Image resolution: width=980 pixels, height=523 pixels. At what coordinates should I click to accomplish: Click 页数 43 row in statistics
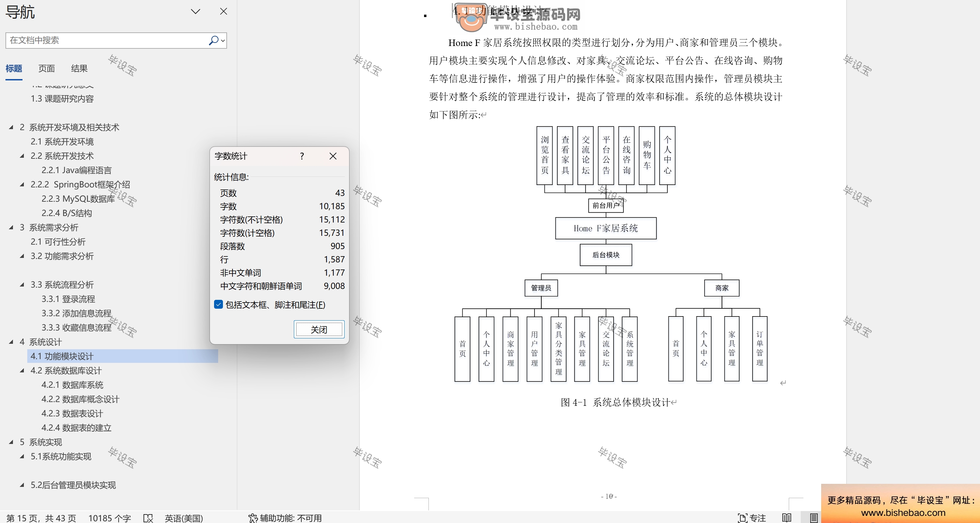coord(282,193)
